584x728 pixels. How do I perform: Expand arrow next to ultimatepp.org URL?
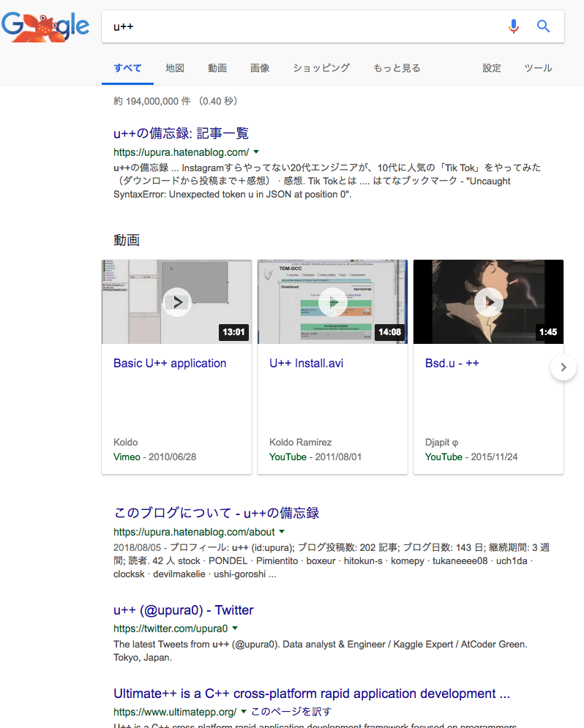point(244,711)
